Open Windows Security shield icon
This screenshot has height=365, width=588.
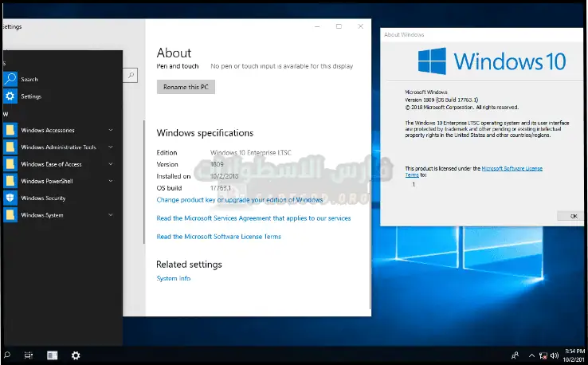click(x=10, y=198)
